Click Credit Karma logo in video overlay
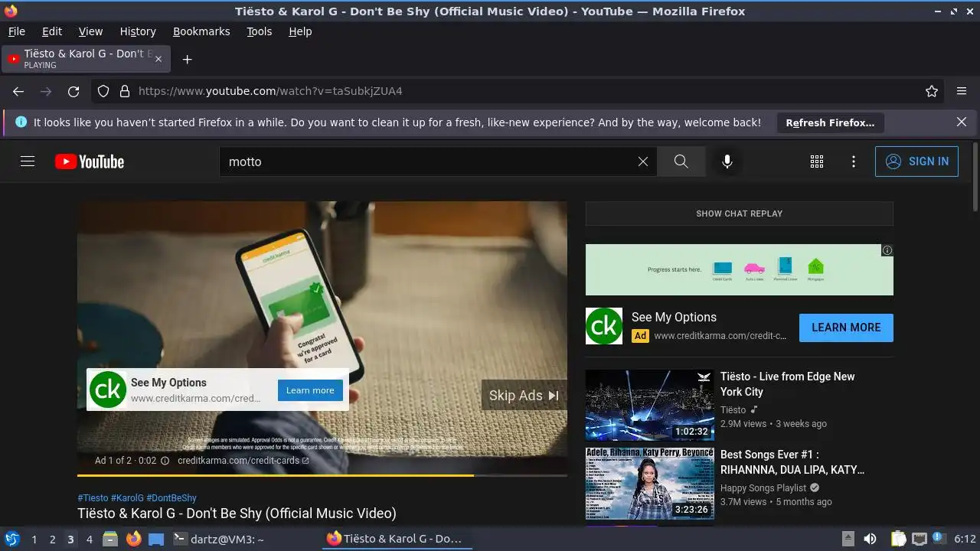 [x=108, y=390]
